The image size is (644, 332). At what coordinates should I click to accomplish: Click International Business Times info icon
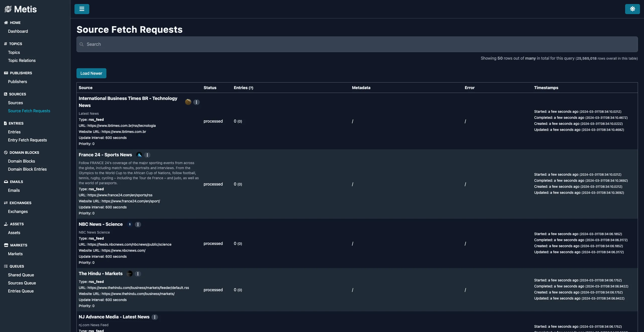click(196, 102)
